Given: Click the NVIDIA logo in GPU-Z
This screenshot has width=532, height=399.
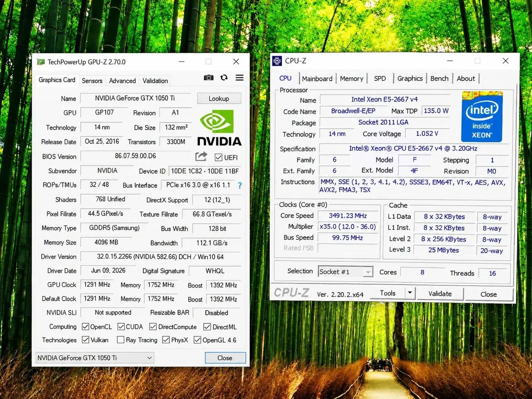Looking at the screenshot, I should point(219,128).
